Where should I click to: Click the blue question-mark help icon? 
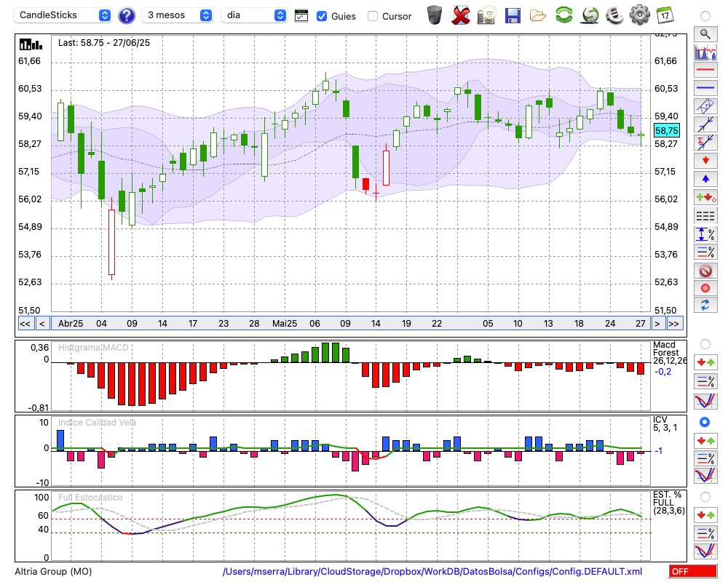point(126,15)
